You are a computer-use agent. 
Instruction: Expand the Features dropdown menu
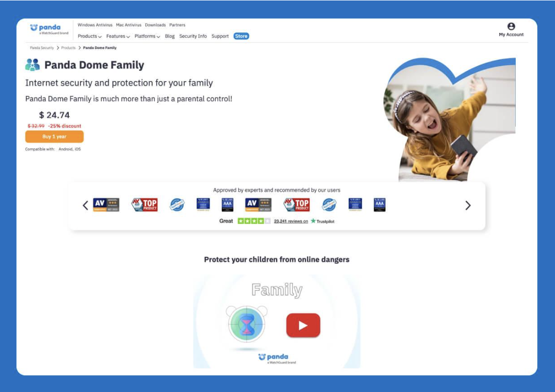(118, 36)
